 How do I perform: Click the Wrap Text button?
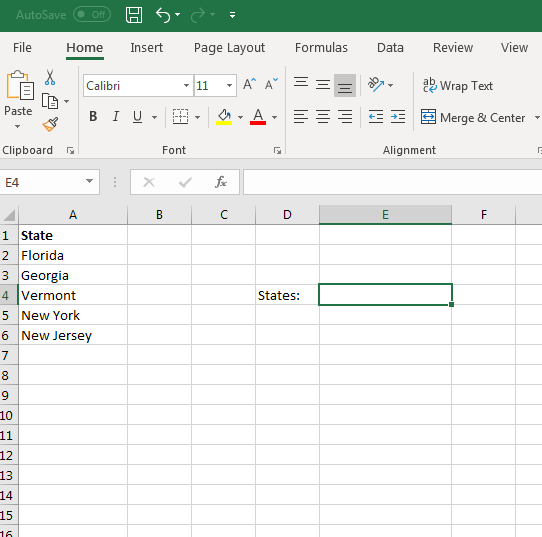pyautogui.click(x=458, y=85)
